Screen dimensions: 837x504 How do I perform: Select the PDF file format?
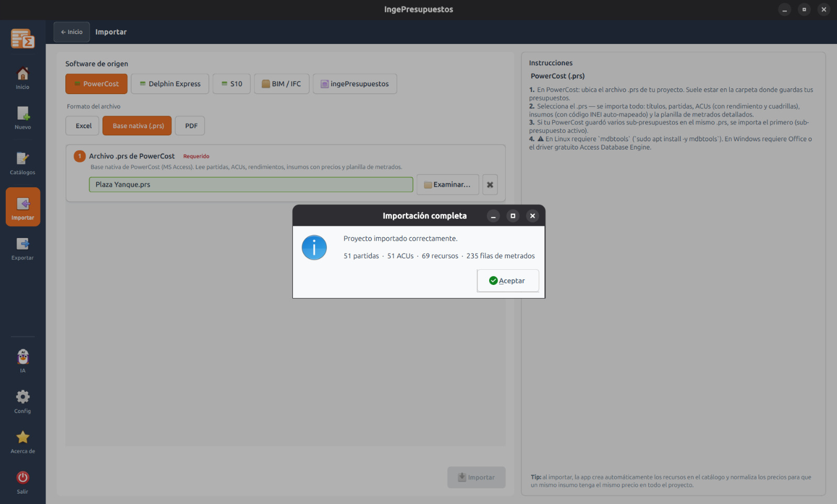190,125
